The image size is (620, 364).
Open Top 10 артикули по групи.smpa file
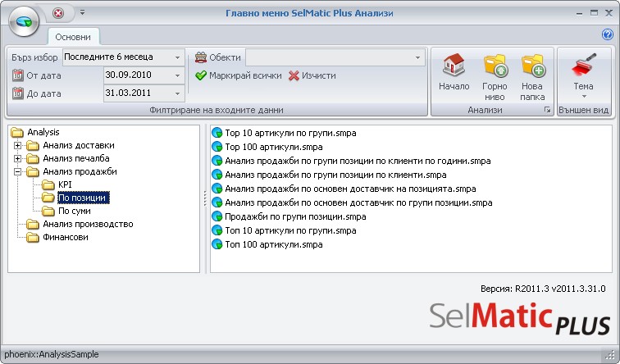click(290, 133)
